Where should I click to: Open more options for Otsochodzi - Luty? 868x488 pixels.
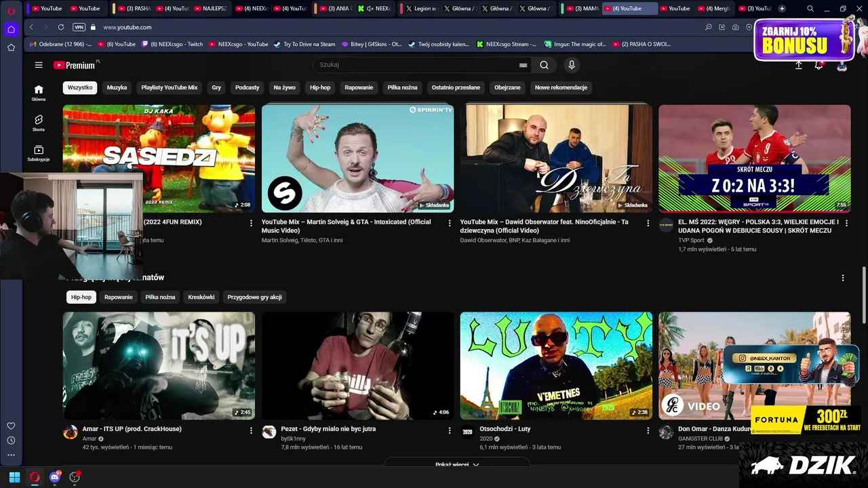(648, 430)
